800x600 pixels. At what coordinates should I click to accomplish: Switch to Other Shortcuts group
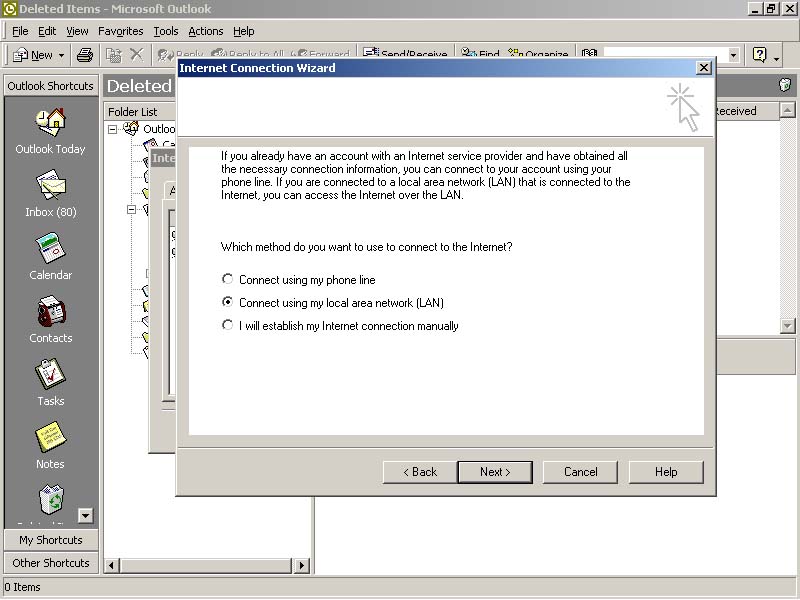pyautogui.click(x=51, y=563)
